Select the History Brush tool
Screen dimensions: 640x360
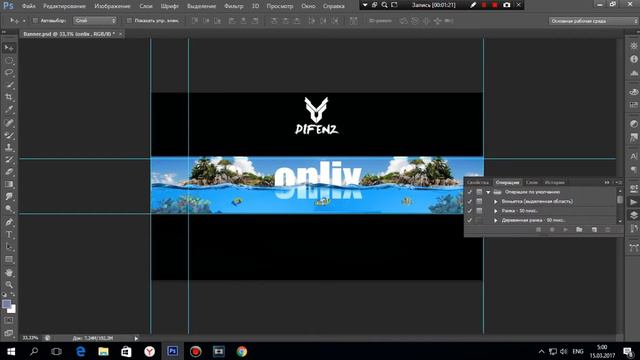(x=9, y=160)
